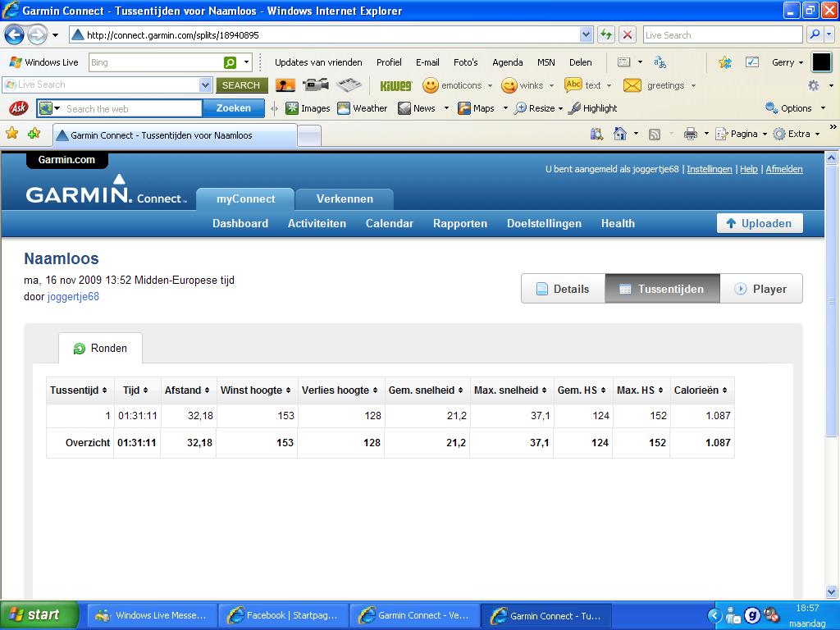The width and height of the screenshot is (840, 630).
Task: Click the Afmelden link
Action: (x=783, y=169)
